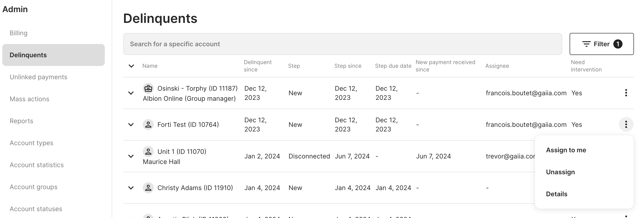Click the Assignee column header
Image resolution: width=644 pixels, height=218 pixels.
coord(497,66)
